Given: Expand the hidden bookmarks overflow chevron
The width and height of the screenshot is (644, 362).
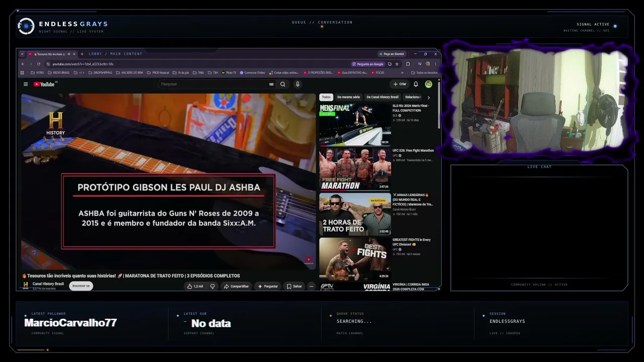Looking at the screenshot, I should [x=402, y=72].
